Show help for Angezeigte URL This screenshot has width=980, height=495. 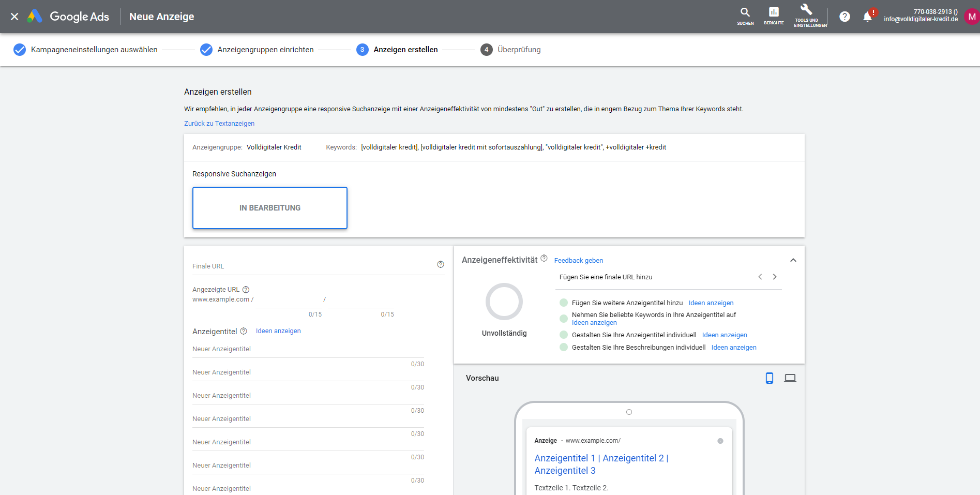tap(246, 290)
